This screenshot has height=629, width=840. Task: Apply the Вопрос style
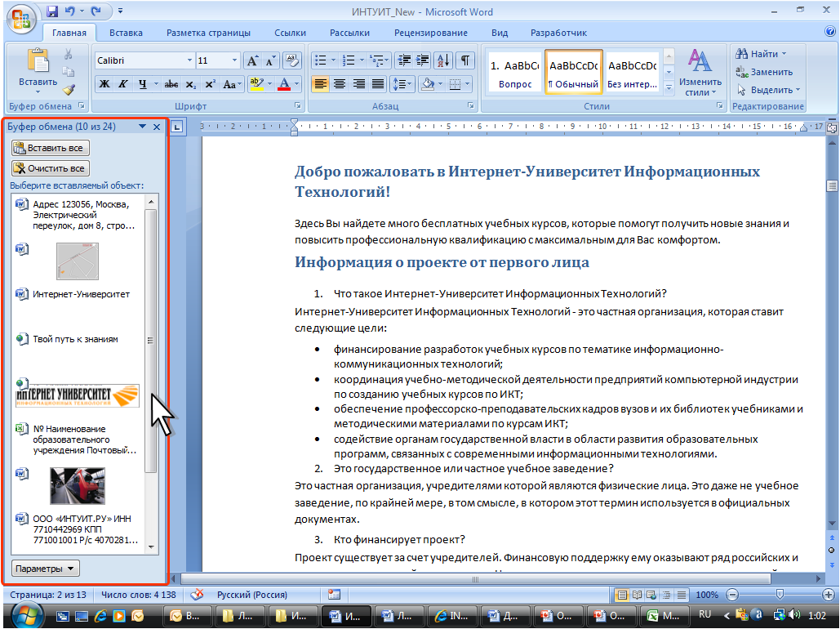(515, 73)
